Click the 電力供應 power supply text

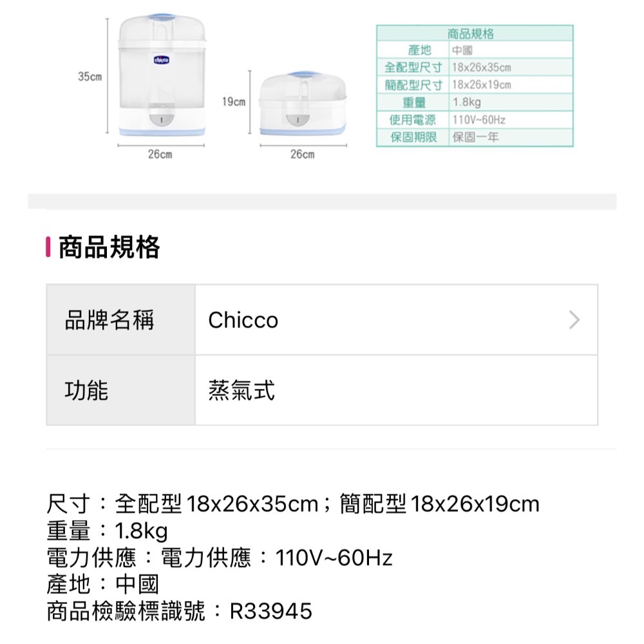point(219,559)
